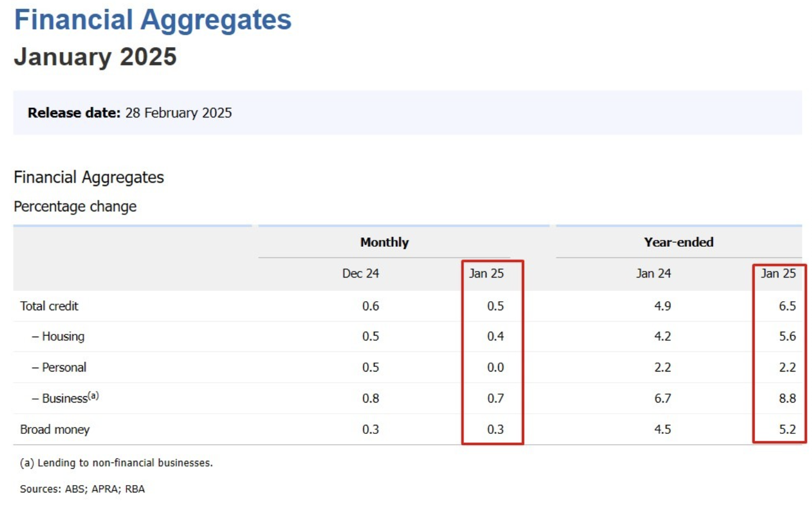The image size is (812, 507).
Task: Click Business year-ended value 8.8
Action: pos(787,398)
